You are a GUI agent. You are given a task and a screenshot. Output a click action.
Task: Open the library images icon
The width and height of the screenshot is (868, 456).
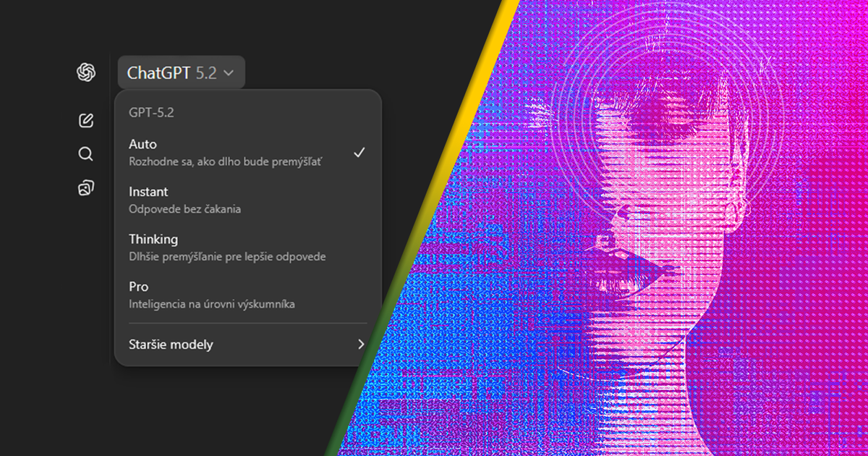pos(85,188)
